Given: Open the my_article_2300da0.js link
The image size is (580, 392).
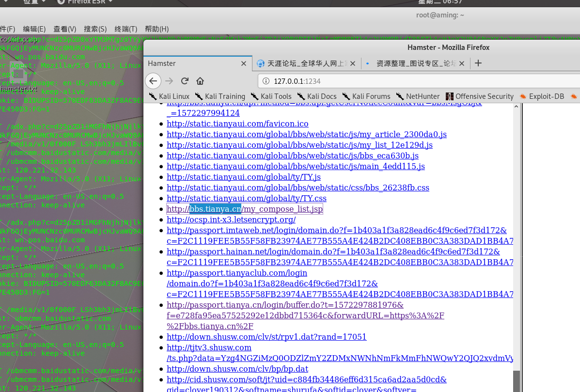Looking at the screenshot, I should coord(307,134).
